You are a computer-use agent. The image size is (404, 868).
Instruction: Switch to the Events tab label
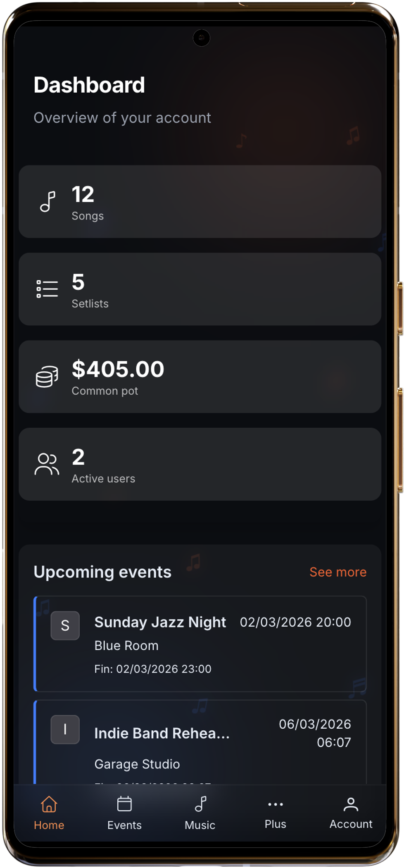coord(124,825)
